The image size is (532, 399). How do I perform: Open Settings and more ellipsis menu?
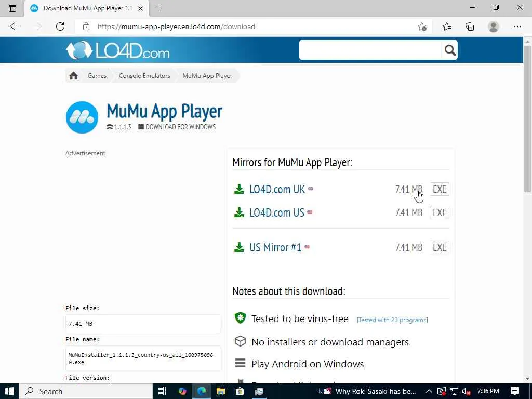tap(517, 26)
